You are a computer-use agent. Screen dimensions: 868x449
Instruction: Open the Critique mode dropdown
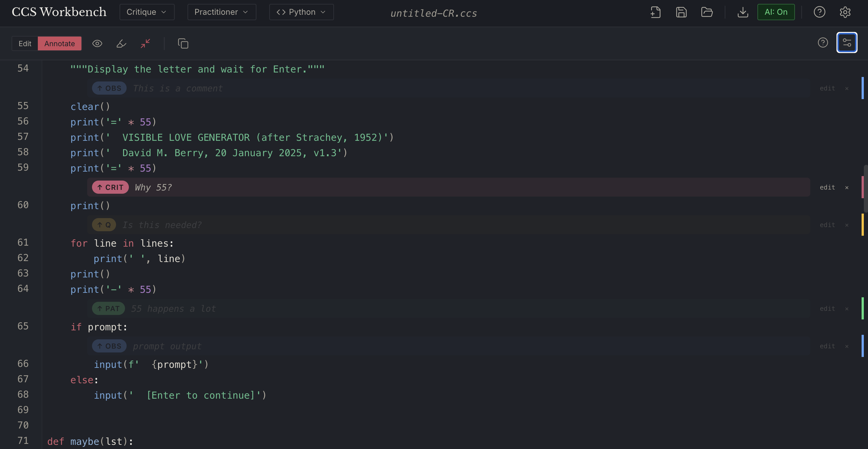146,12
